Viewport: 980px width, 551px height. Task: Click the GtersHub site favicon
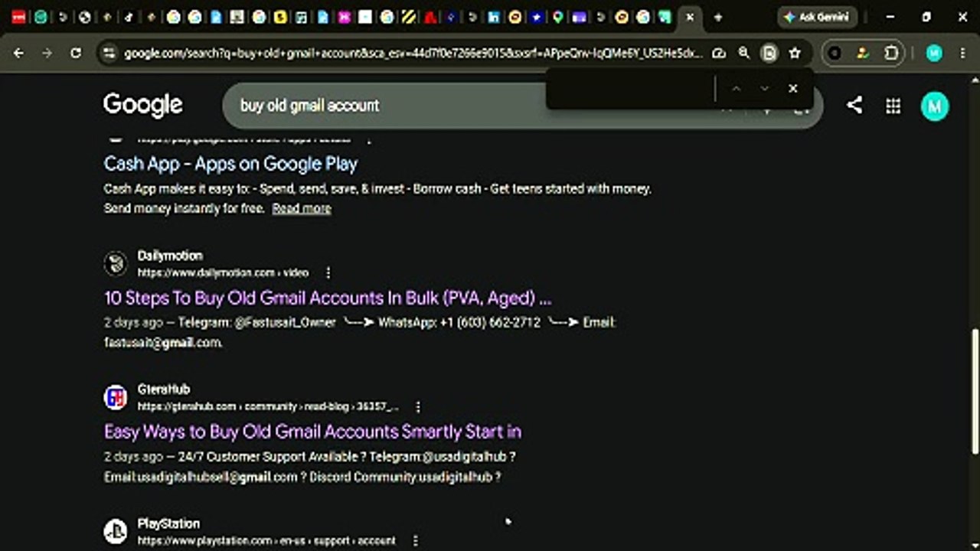[116, 398]
